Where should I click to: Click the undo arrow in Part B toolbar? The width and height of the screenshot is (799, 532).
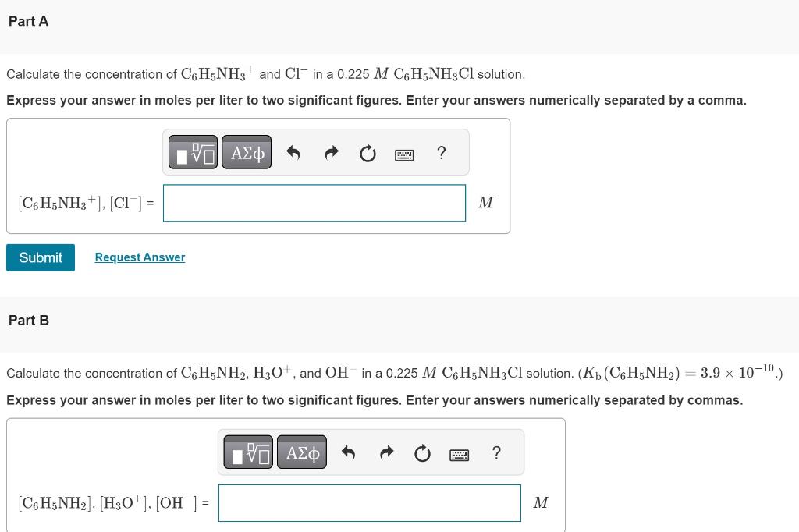click(349, 452)
